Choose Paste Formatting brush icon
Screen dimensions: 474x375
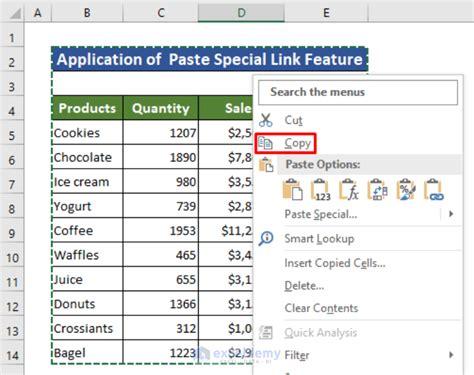405,190
